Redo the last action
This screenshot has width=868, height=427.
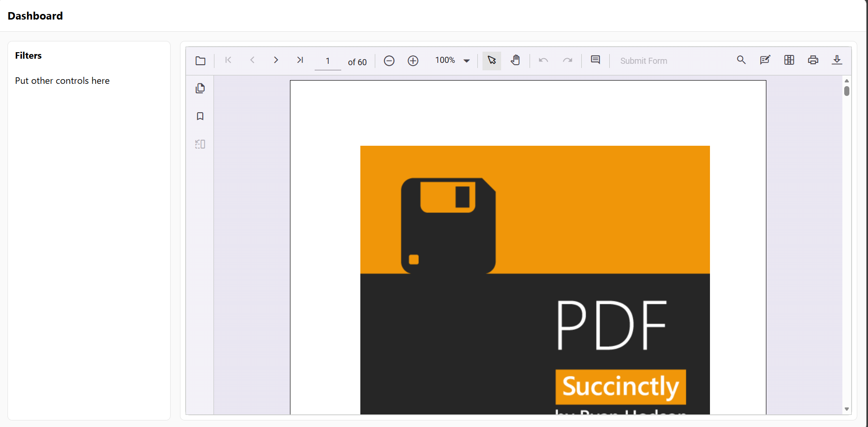click(567, 61)
